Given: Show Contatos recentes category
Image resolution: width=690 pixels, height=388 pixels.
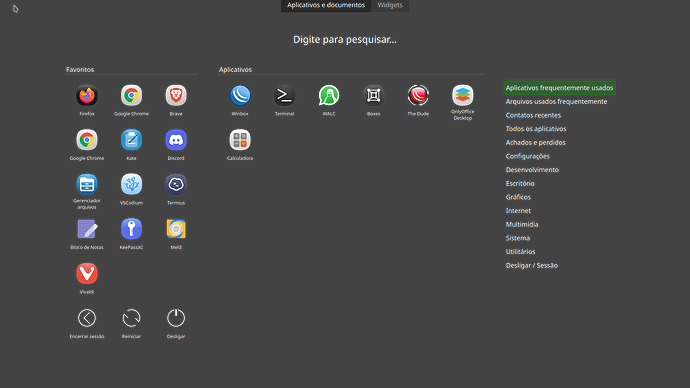Looking at the screenshot, I should [x=533, y=115].
